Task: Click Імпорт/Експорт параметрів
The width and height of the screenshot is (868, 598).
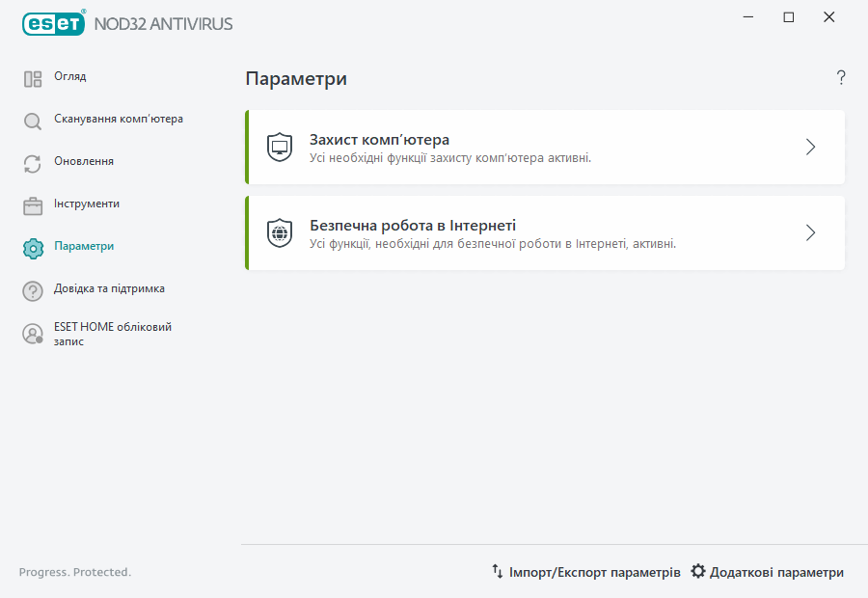Action: [x=593, y=571]
